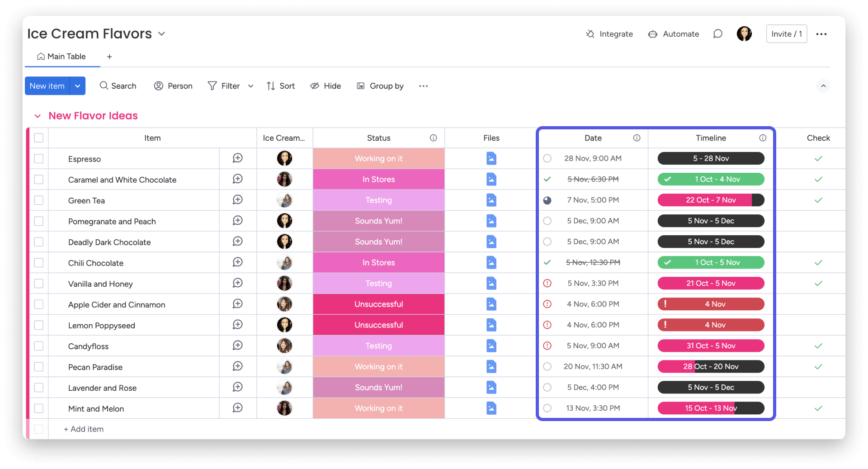Open the Filter options dropdown arrow
The image size is (868, 469).
[x=250, y=86]
